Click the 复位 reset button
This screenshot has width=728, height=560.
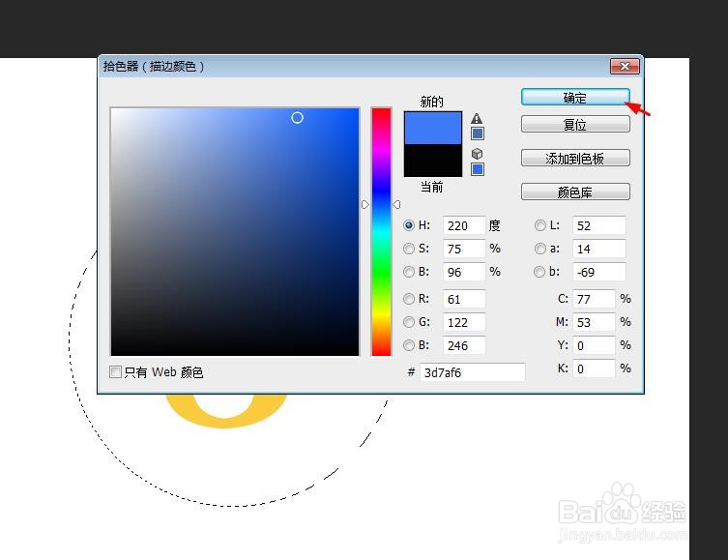click(575, 125)
